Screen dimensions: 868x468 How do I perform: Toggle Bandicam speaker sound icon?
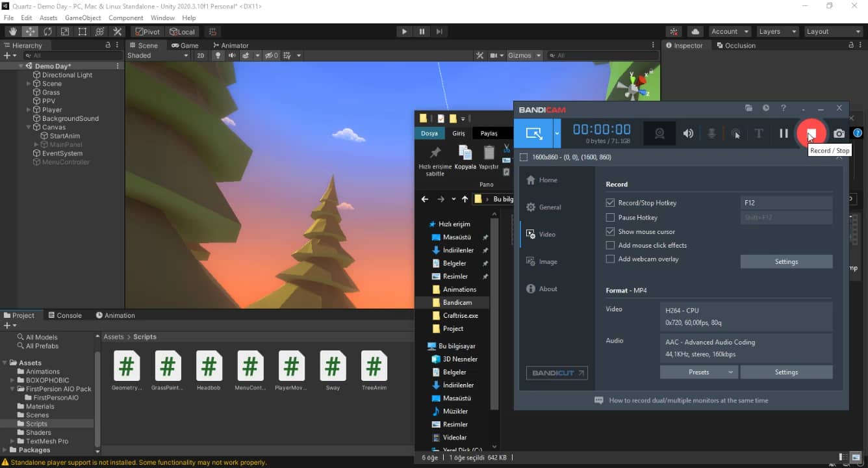tap(688, 133)
